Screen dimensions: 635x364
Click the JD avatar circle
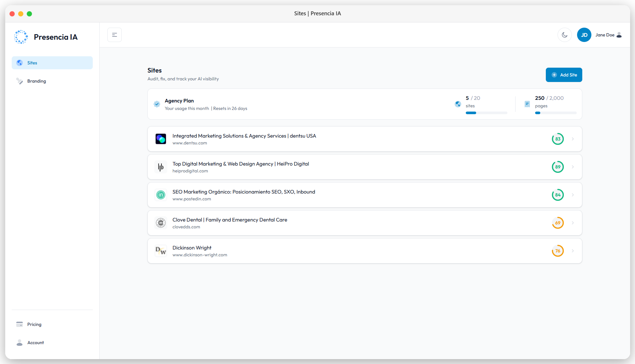(584, 35)
